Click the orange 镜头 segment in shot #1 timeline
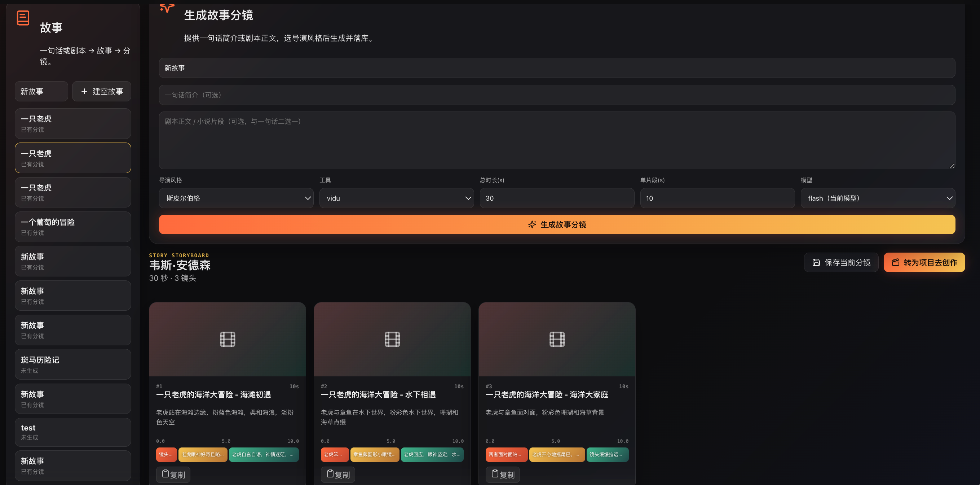The height and width of the screenshot is (485, 980). click(x=166, y=455)
